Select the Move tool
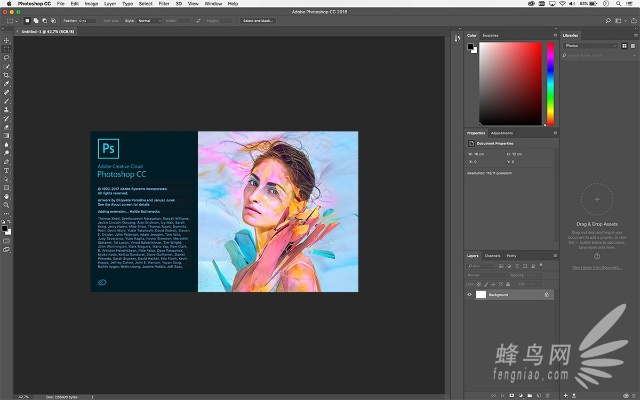640x400 pixels. pyautogui.click(x=6, y=40)
